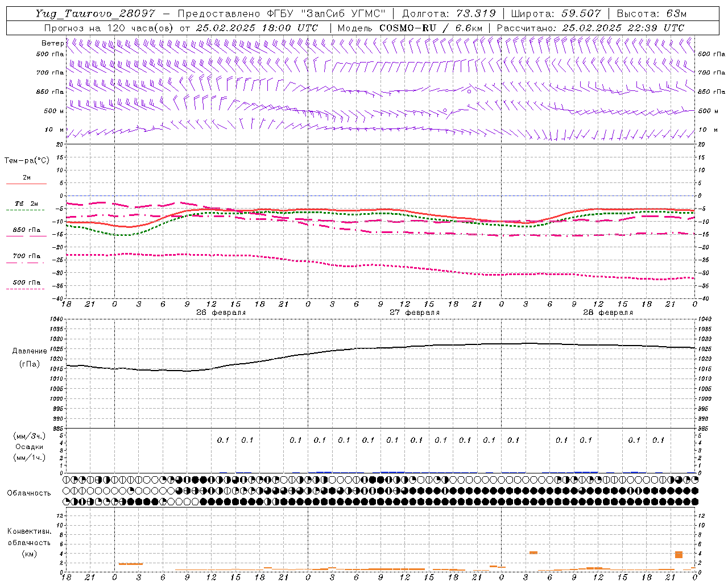Click the model label COSMO-RU / 6.6км
This screenshot has width=728, height=582.
click(431, 28)
